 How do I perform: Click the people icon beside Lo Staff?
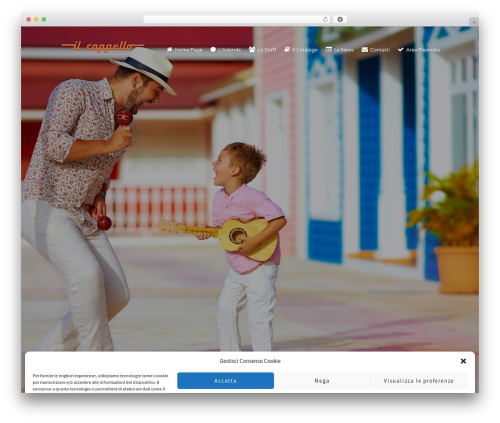252,50
